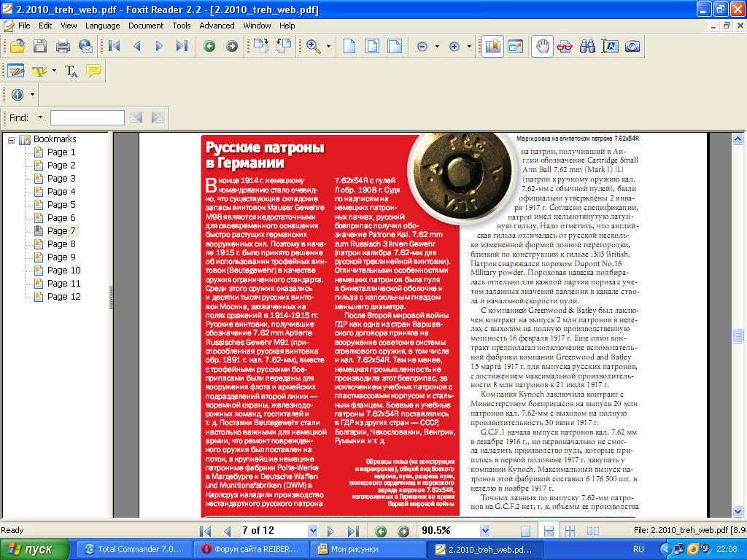The width and height of the screenshot is (747, 560).
Task: Click the vertical scrollbar thumb
Action: pyautogui.click(x=738, y=335)
